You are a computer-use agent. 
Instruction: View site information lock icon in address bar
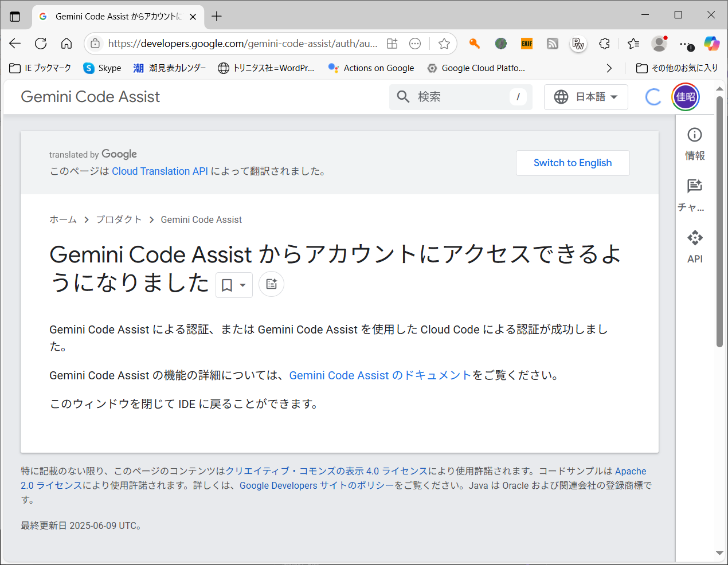click(96, 44)
